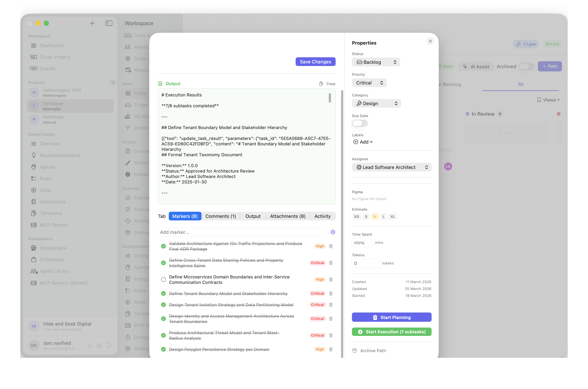Open the Priority dropdown showing Critical
Screen dimensions: 588x389
tap(369, 83)
